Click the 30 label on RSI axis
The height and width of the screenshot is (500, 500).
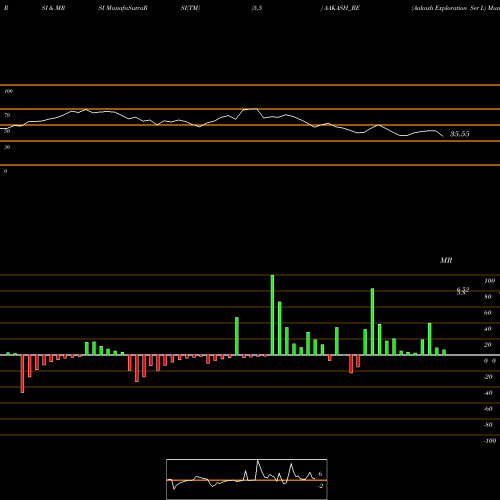pyautogui.click(x=7, y=147)
